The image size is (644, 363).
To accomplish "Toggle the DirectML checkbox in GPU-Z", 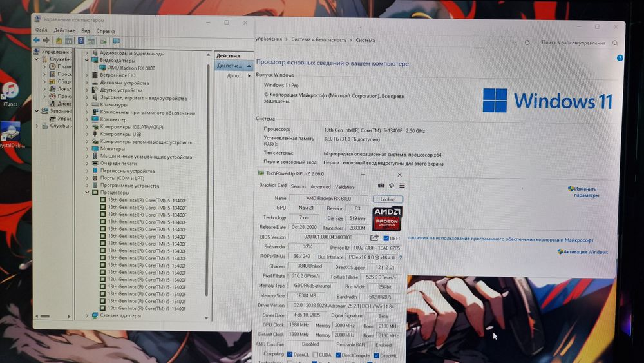I will tap(376, 355).
